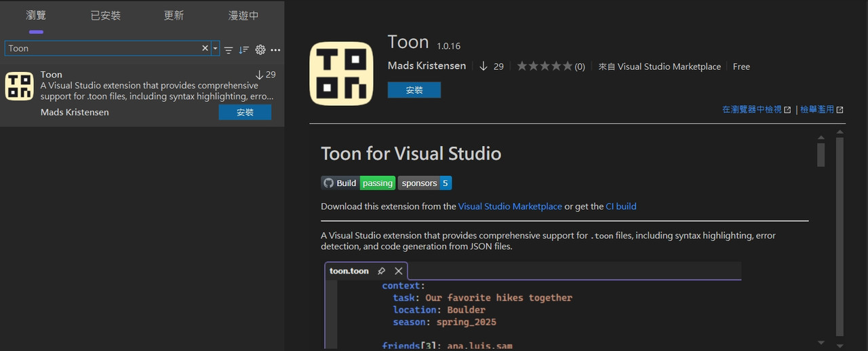Open the CI build link
This screenshot has width=868, height=351.
click(621, 206)
